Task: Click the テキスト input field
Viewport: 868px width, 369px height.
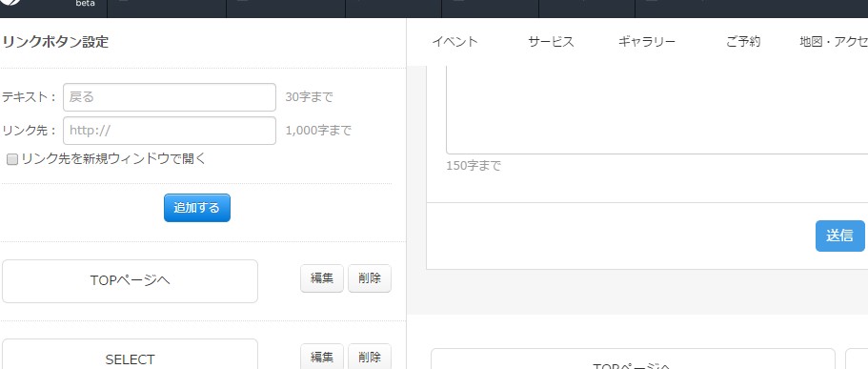Action: (170, 97)
